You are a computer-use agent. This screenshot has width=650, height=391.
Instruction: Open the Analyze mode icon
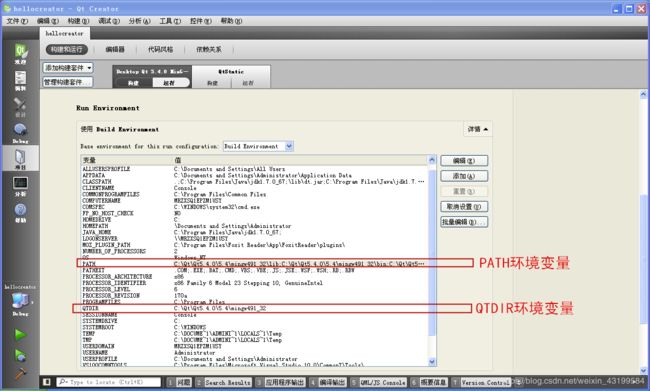[20, 186]
